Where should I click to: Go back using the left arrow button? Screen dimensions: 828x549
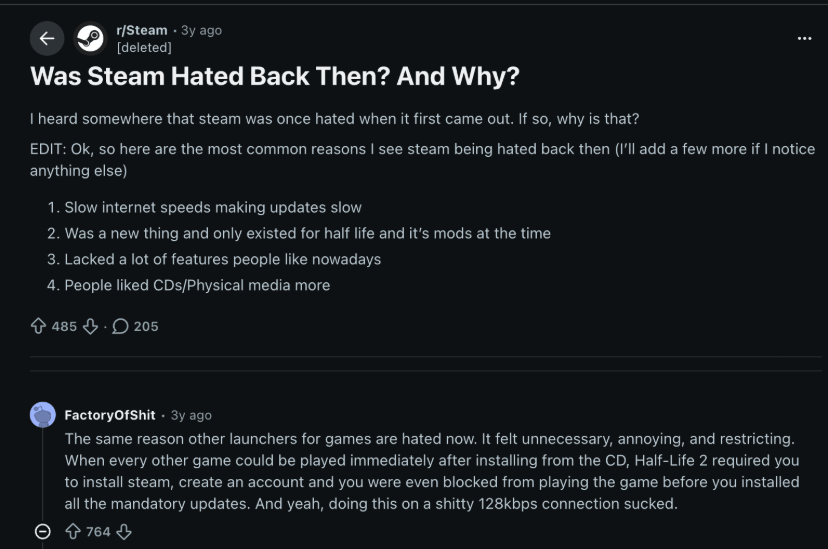[x=47, y=39]
